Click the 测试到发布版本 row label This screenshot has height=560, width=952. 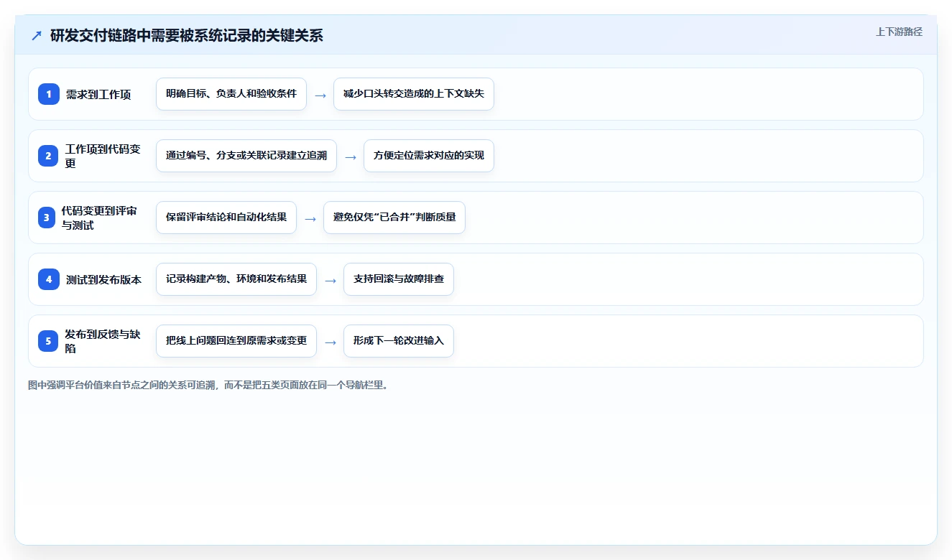[x=103, y=279]
